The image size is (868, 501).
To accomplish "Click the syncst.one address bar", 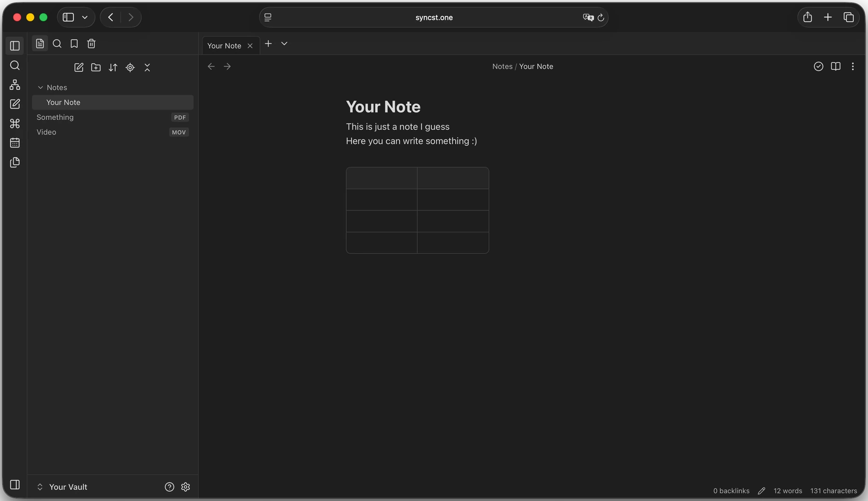I will point(434,17).
